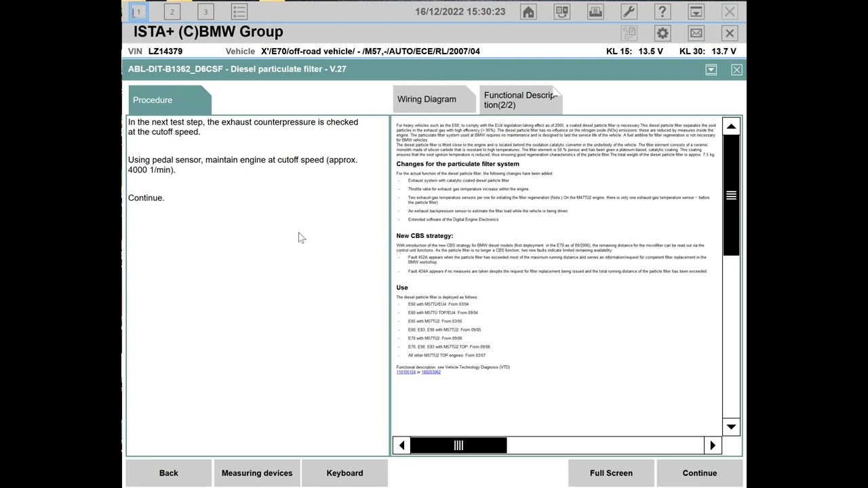Click the scroll left arrow of document

pos(401,445)
